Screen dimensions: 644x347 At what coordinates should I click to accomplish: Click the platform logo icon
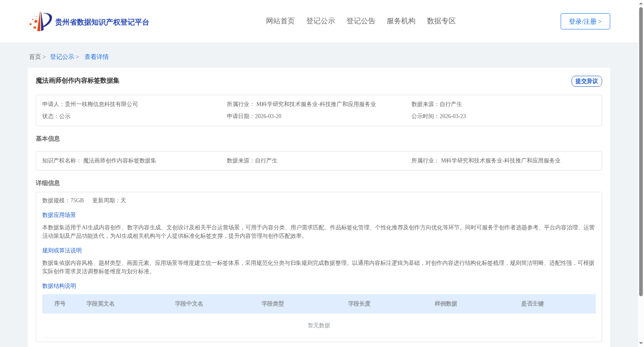click(x=41, y=21)
